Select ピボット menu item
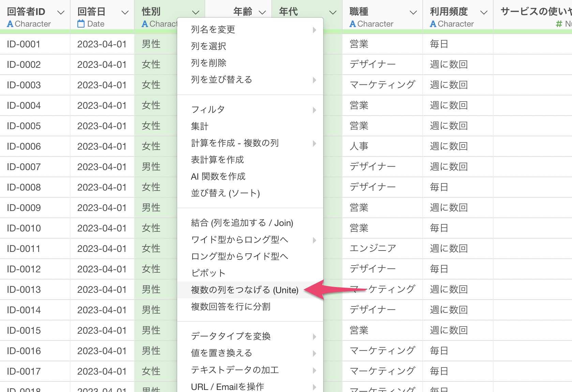Image resolution: width=572 pixels, height=392 pixels. pyautogui.click(x=250, y=273)
